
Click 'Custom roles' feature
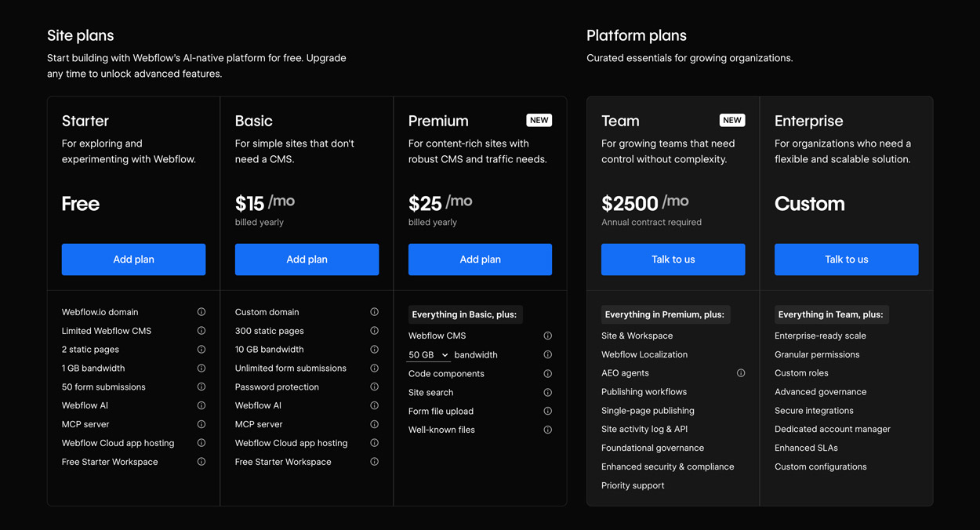(x=801, y=373)
